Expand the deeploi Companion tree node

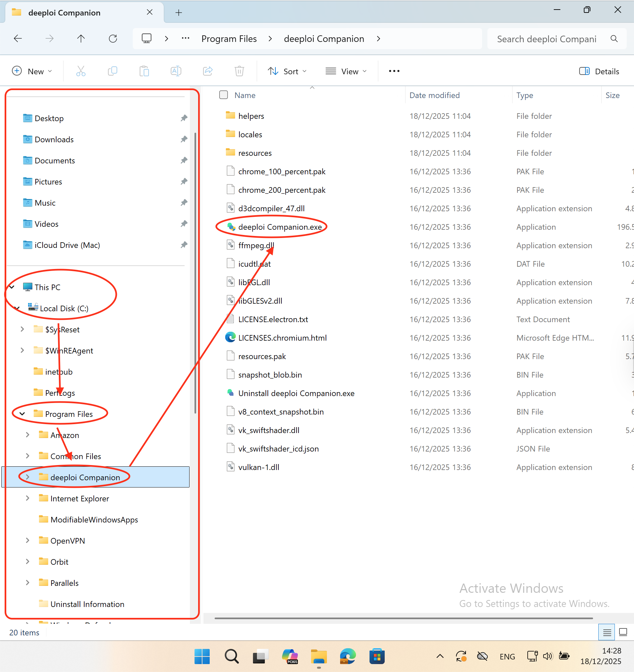[27, 477]
